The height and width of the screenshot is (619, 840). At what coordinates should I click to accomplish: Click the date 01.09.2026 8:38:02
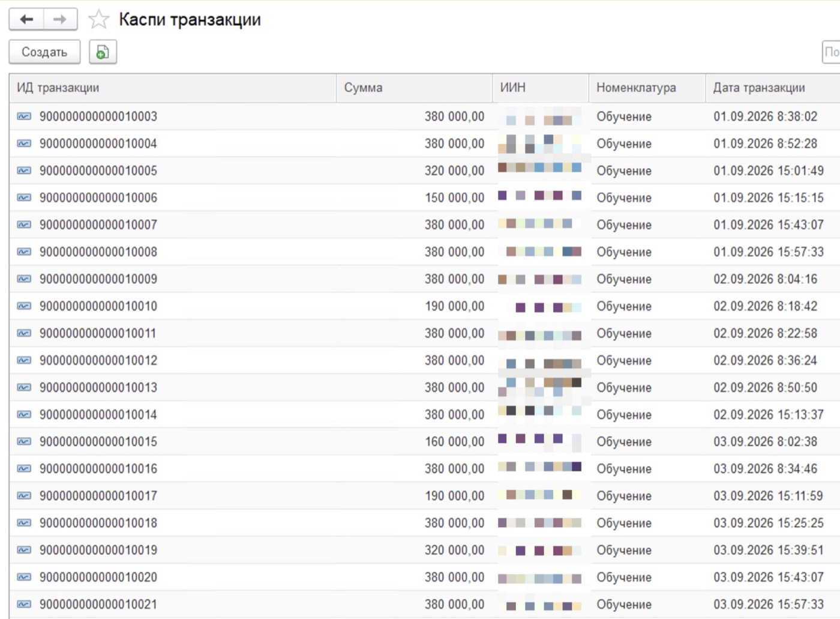click(765, 116)
